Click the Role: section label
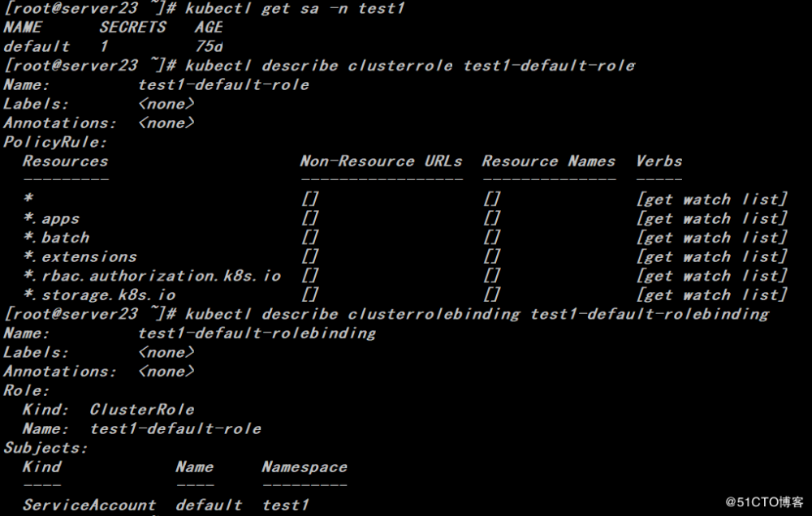The height and width of the screenshot is (516, 812). point(27,390)
